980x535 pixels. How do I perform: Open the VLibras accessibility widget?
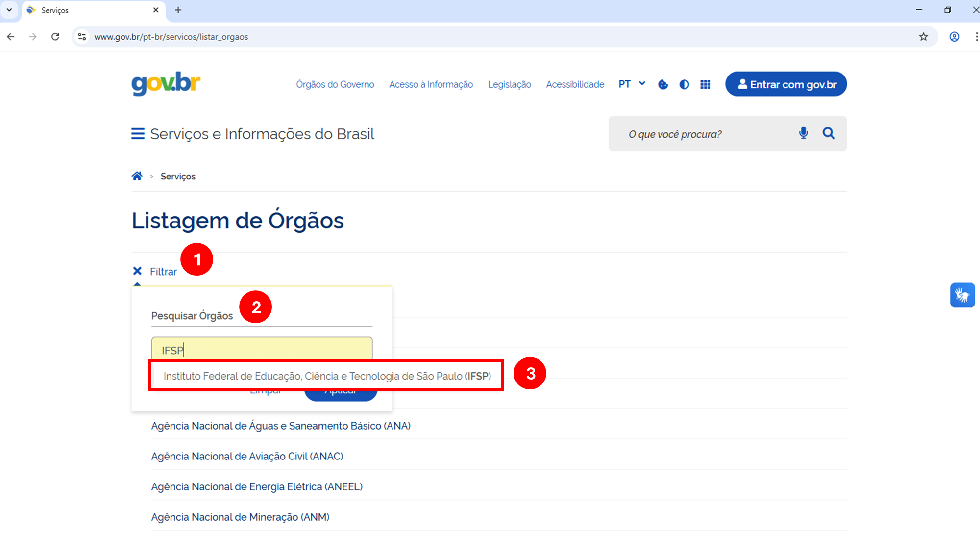[962, 295]
